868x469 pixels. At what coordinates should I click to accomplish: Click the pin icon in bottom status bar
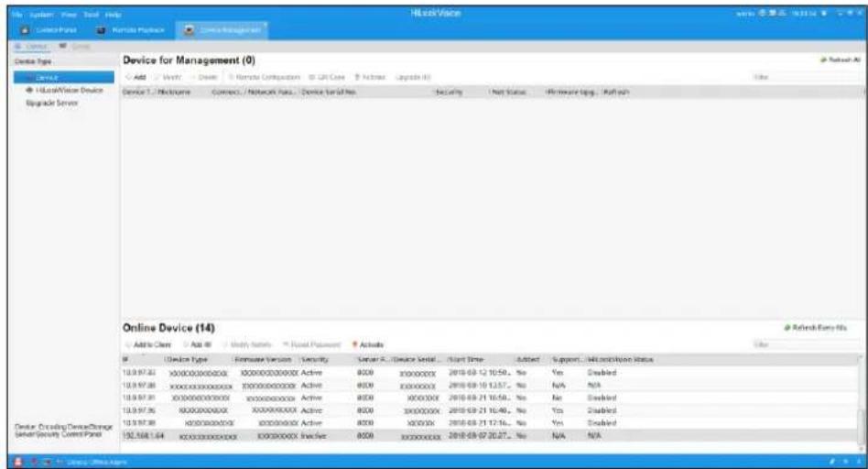(832, 462)
